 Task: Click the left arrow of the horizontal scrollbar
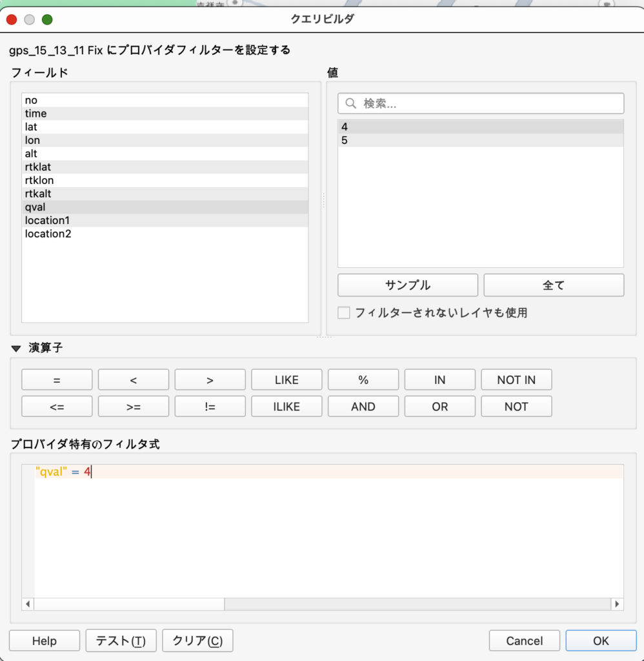[x=28, y=604]
